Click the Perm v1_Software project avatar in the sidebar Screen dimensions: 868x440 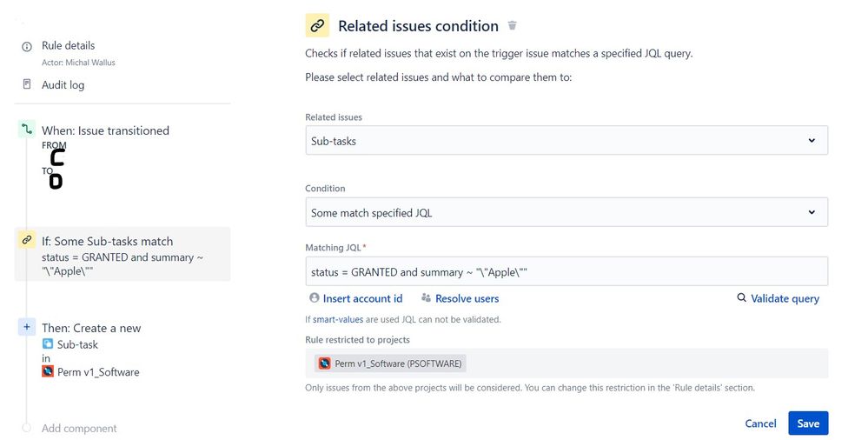point(48,371)
